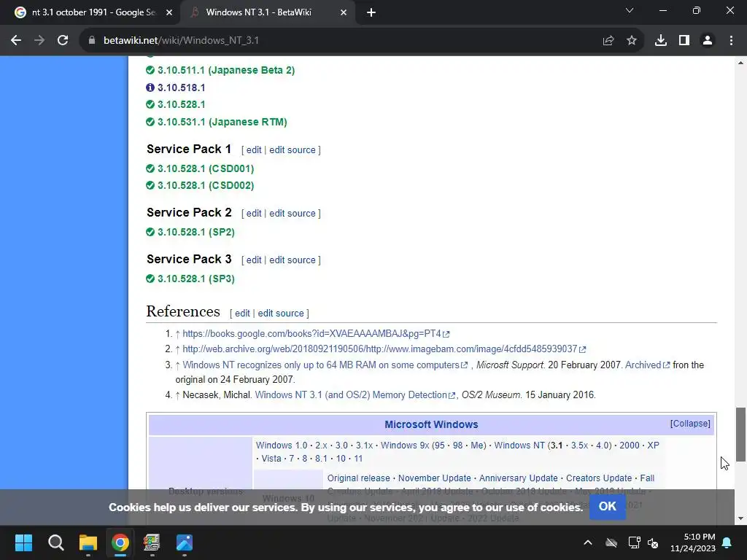Close the Windows NT 3.1 BetaWiki tab
The width and height of the screenshot is (747, 560).
(344, 12)
